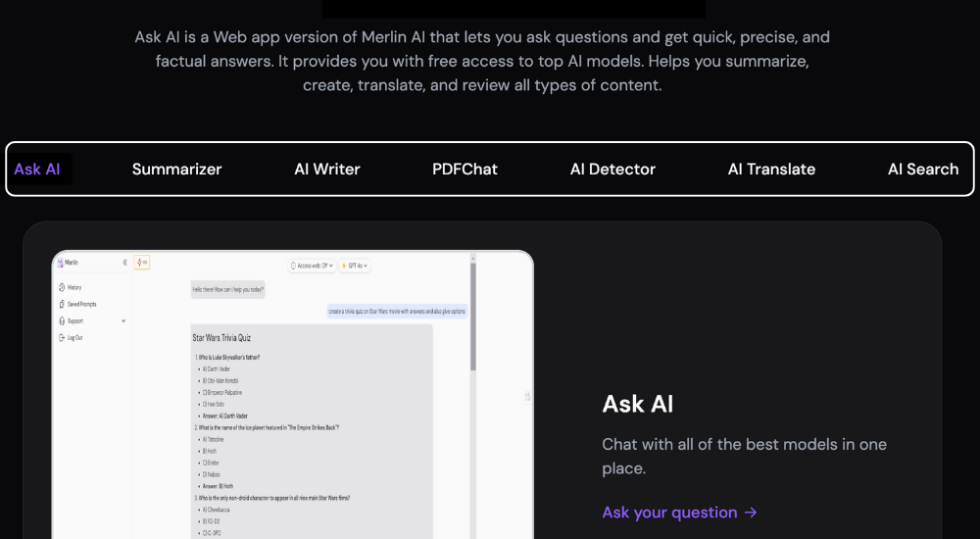Open the GPT 4o model dropdown

point(355,266)
